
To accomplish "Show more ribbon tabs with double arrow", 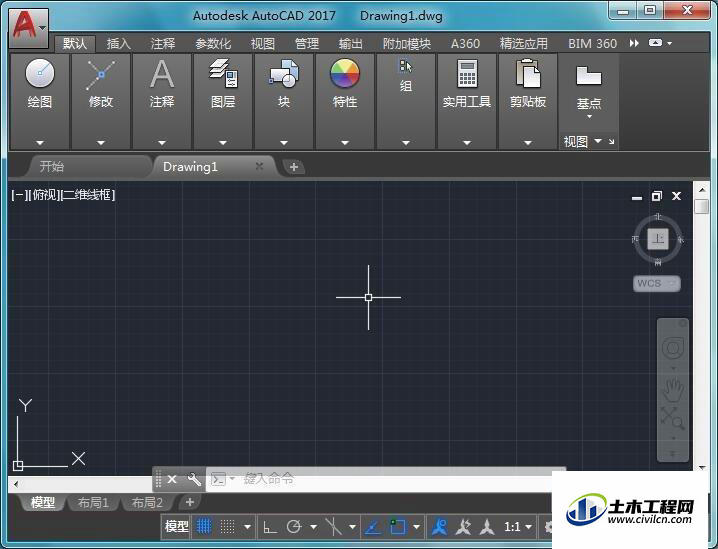I will click(x=634, y=43).
